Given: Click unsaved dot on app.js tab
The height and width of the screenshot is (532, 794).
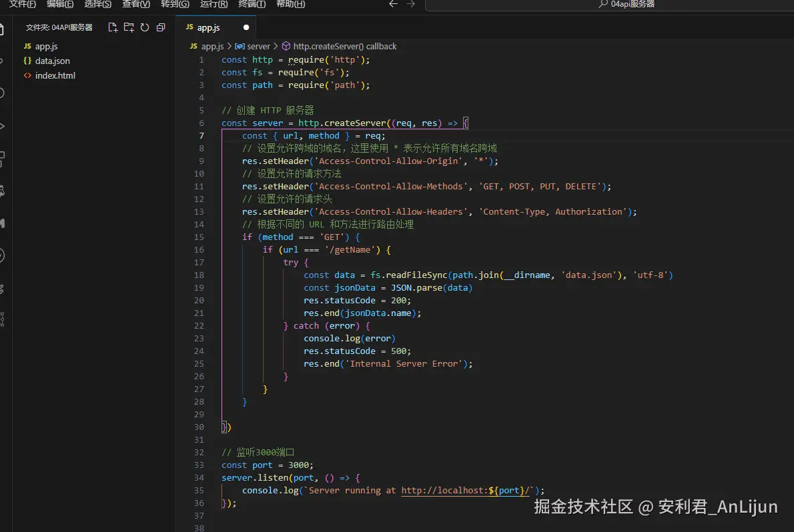Looking at the screenshot, I should coord(246,27).
